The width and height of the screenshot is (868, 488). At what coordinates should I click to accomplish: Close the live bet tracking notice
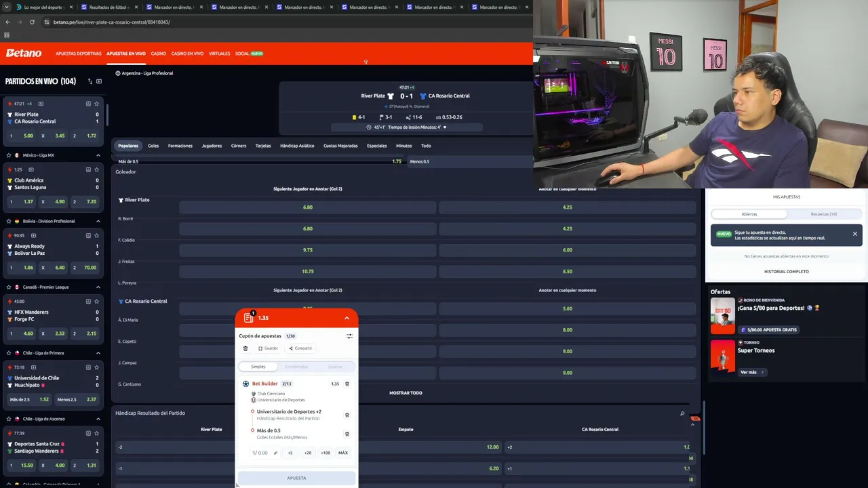(855, 234)
